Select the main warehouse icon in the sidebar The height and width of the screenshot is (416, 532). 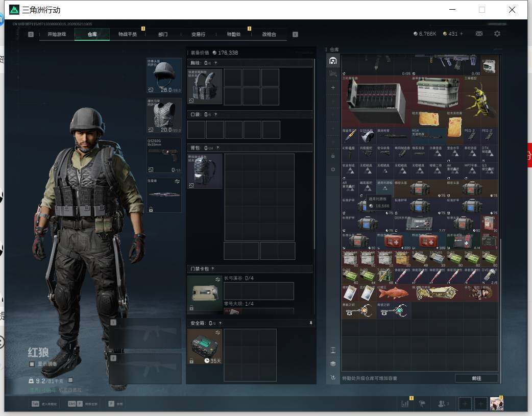pyautogui.click(x=333, y=61)
